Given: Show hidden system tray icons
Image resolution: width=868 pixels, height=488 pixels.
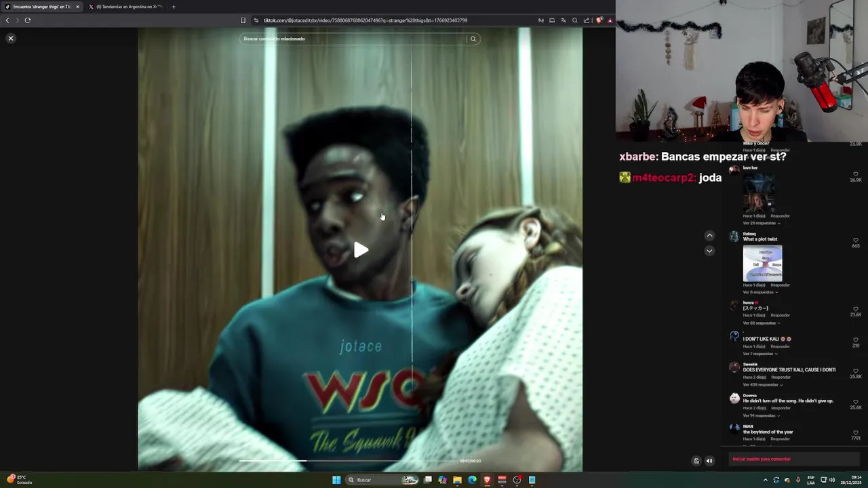Looking at the screenshot, I should point(766,480).
